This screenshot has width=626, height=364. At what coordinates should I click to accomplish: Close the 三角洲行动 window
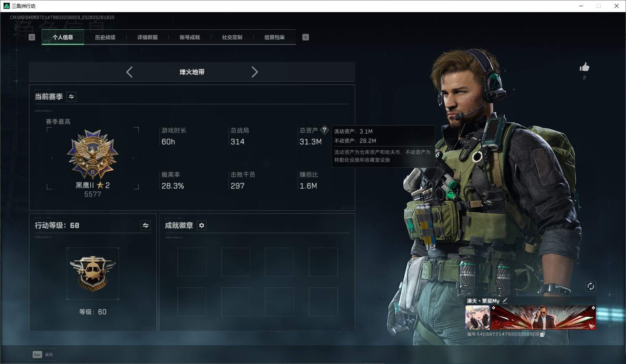(x=617, y=6)
